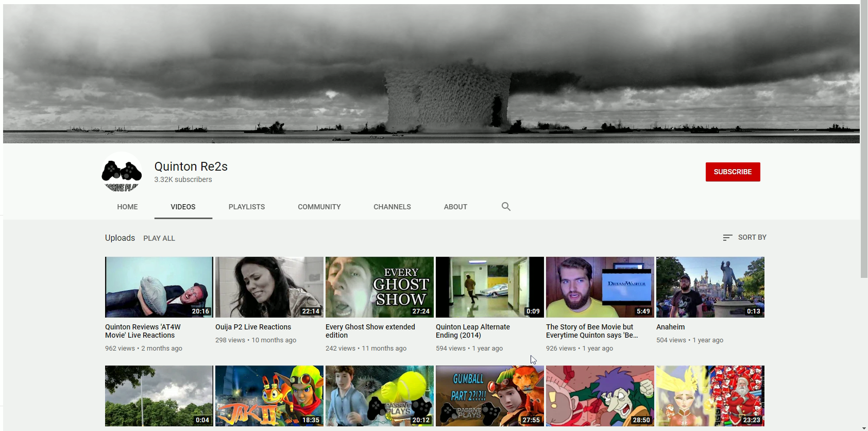This screenshot has height=431, width=868.
Task: Open the 'Anaheim' video title
Action: point(670,327)
